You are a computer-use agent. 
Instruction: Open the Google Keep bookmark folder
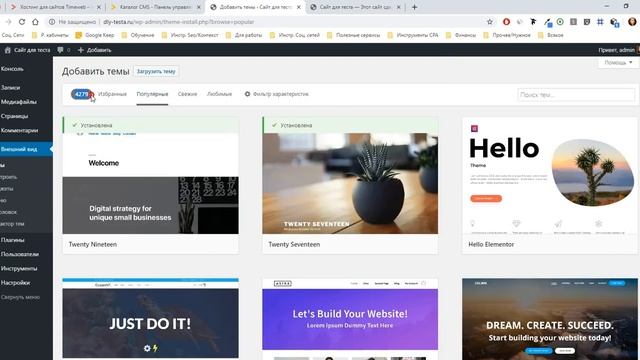(x=95, y=35)
